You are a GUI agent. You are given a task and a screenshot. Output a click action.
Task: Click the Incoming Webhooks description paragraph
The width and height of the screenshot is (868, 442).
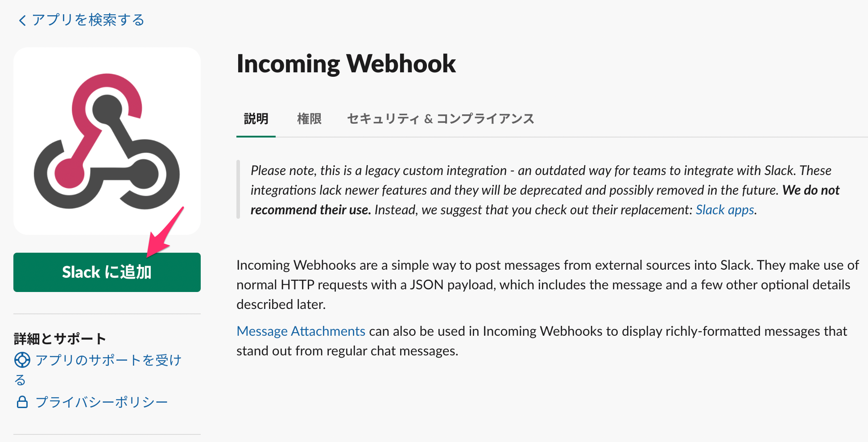pyautogui.click(x=548, y=285)
